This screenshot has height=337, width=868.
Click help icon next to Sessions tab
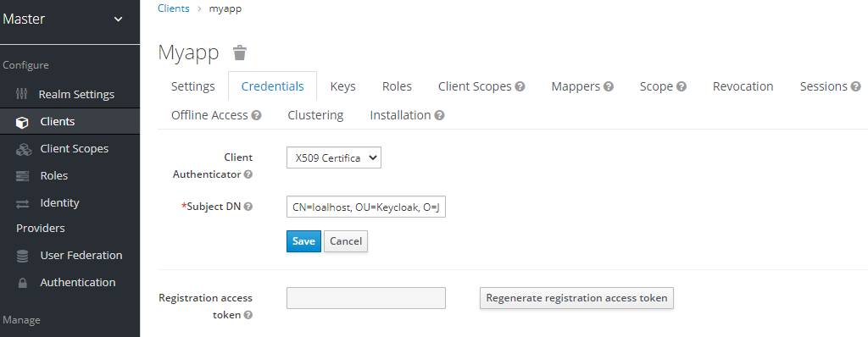coord(856,87)
